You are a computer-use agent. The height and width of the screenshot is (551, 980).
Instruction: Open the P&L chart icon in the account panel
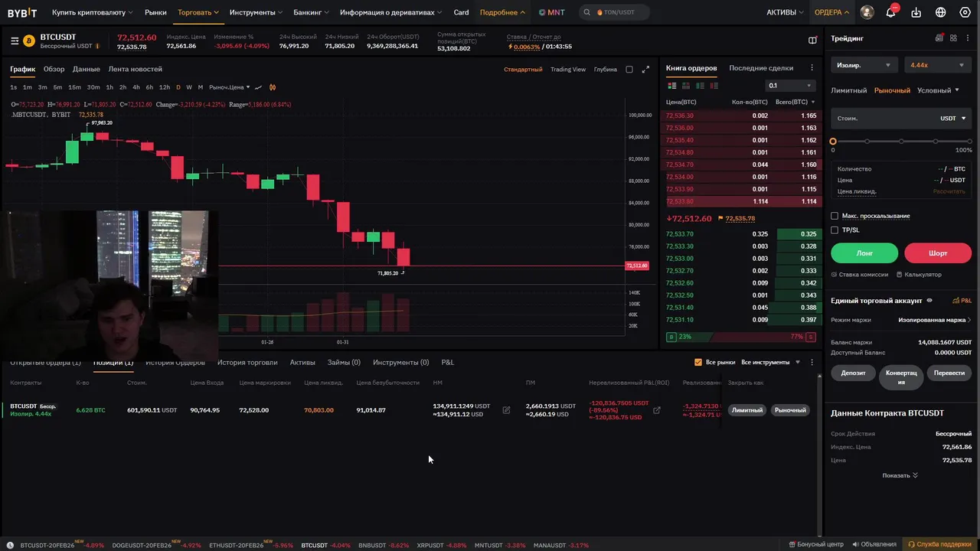click(962, 301)
